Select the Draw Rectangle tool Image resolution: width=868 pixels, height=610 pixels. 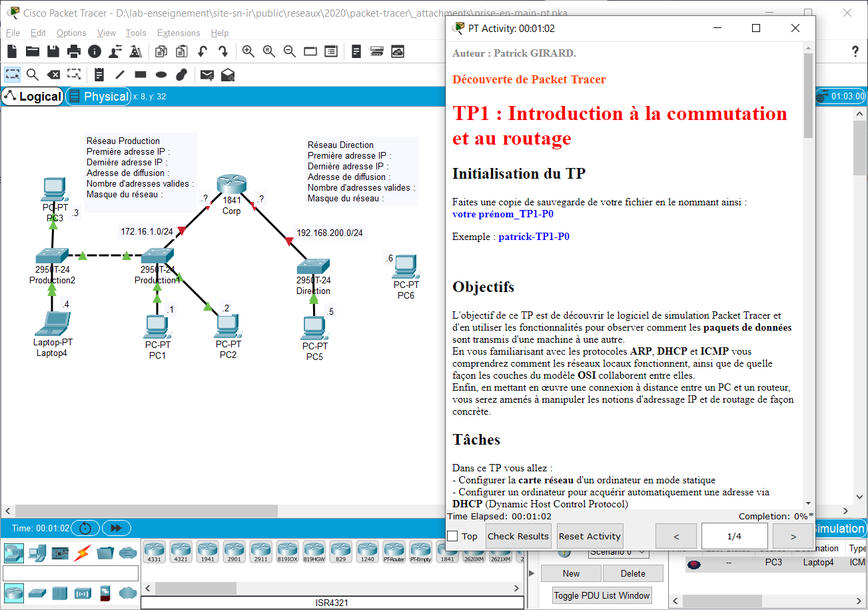[x=141, y=75]
